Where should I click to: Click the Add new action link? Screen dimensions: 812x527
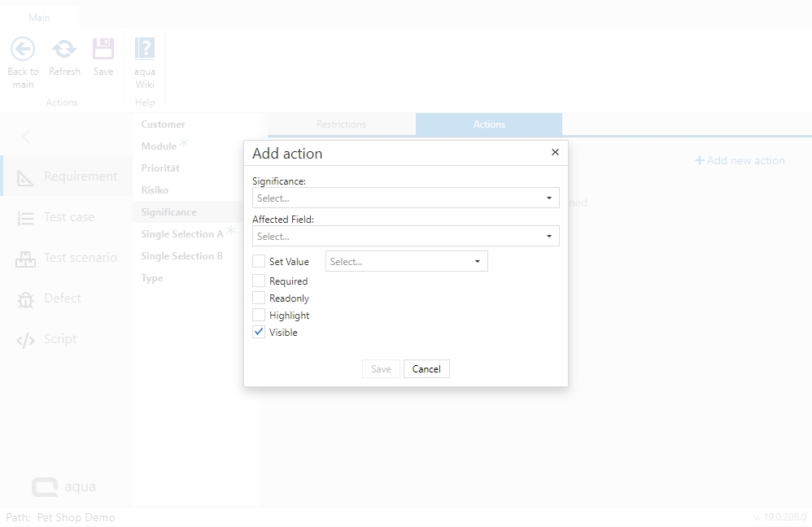740,161
